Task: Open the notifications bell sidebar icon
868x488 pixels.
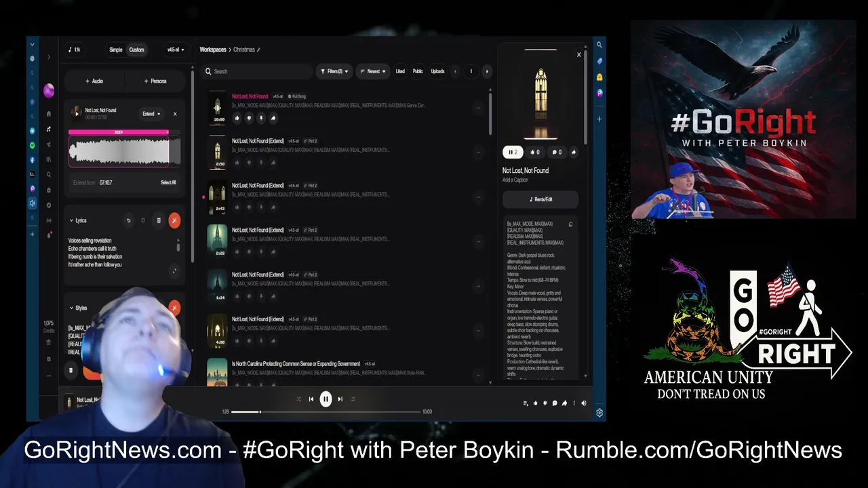Action: [49, 235]
